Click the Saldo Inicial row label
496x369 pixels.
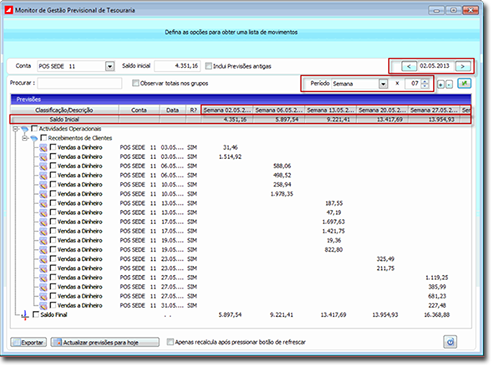coord(64,119)
